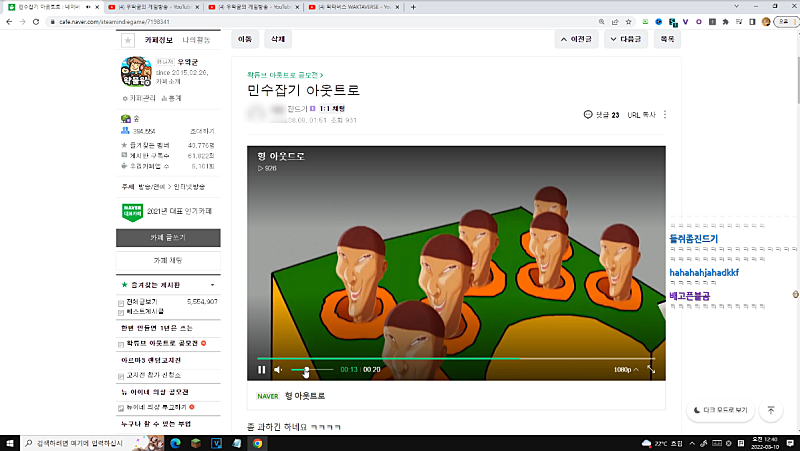The height and width of the screenshot is (451, 800).
Task: Open the media control playlist icon
Action: (x=739, y=22)
